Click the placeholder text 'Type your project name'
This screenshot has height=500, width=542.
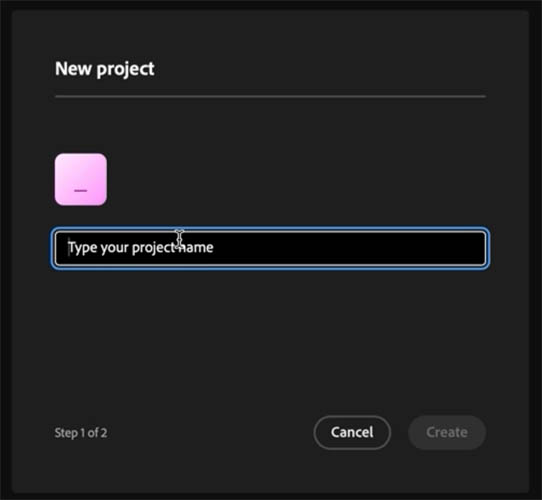(140, 248)
